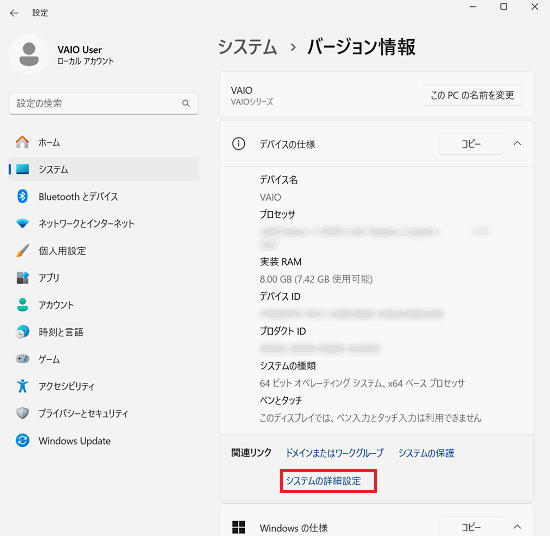
Task: Click the 個人用設定 paintbrush icon
Action: pyautogui.click(x=22, y=250)
